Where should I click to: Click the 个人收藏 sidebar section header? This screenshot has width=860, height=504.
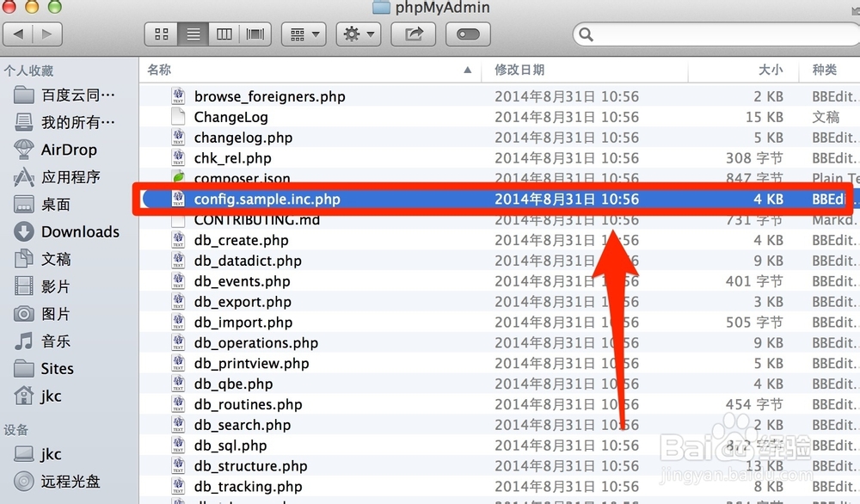(x=28, y=71)
